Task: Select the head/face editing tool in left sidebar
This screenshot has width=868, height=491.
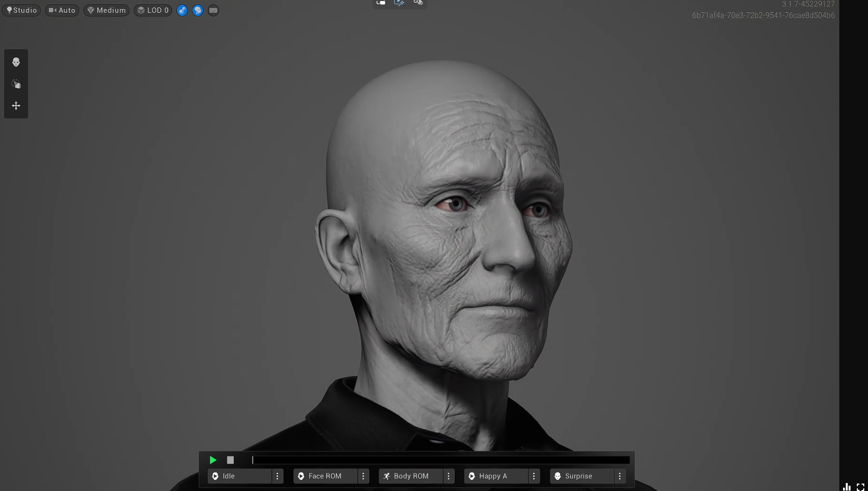Action: tap(16, 62)
